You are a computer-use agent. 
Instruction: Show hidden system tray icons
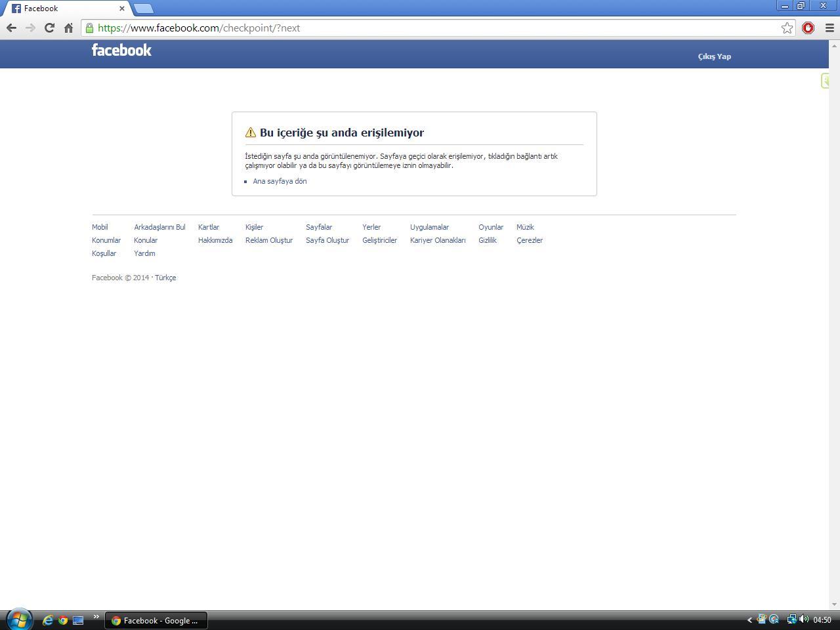click(x=749, y=619)
